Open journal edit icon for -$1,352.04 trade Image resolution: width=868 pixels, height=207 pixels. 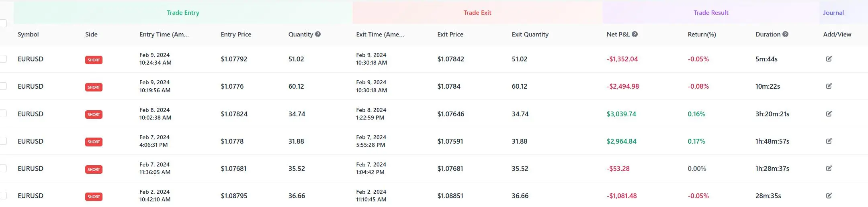click(x=829, y=59)
